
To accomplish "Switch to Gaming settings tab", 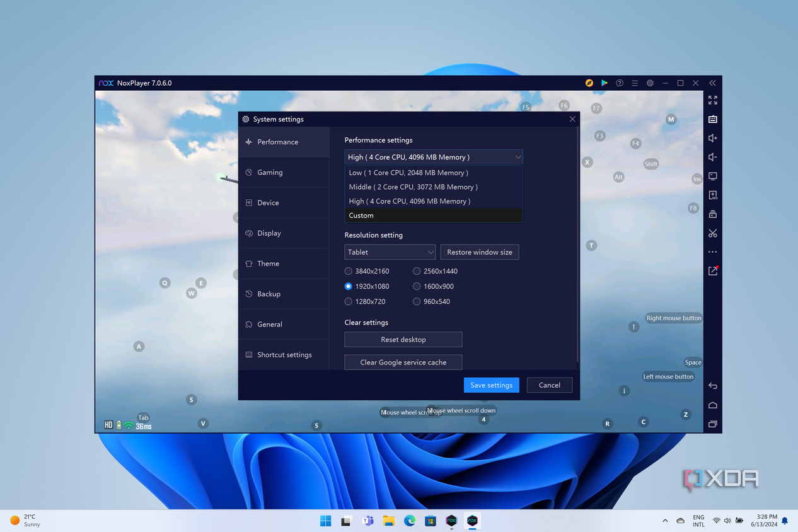I will 284,172.
